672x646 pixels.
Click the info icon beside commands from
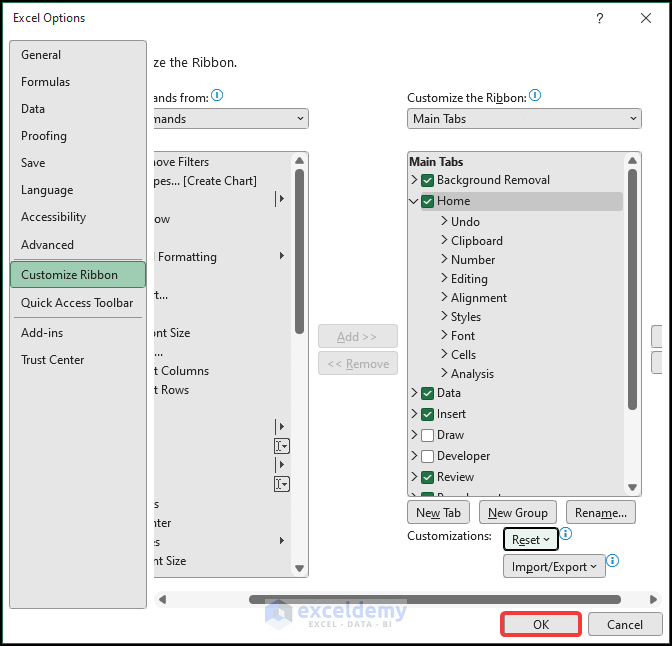tap(217, 96)
